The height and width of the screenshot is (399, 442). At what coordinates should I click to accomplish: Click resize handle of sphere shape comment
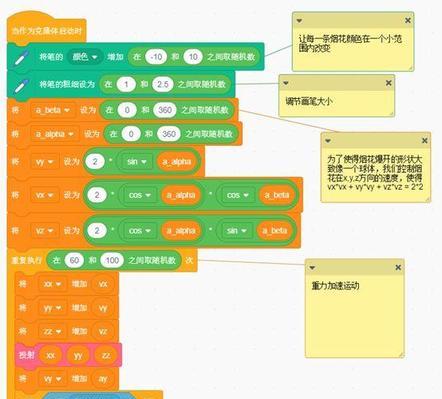point(427,199)
